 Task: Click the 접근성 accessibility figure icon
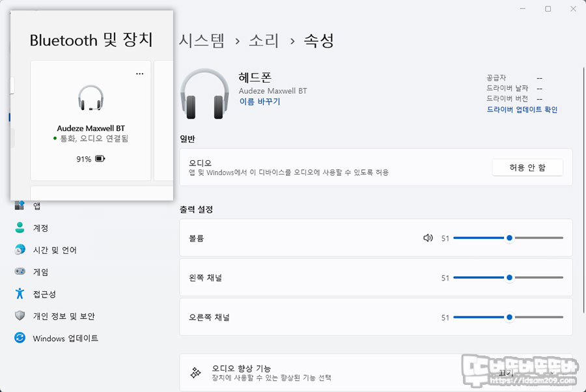[20, 294]
